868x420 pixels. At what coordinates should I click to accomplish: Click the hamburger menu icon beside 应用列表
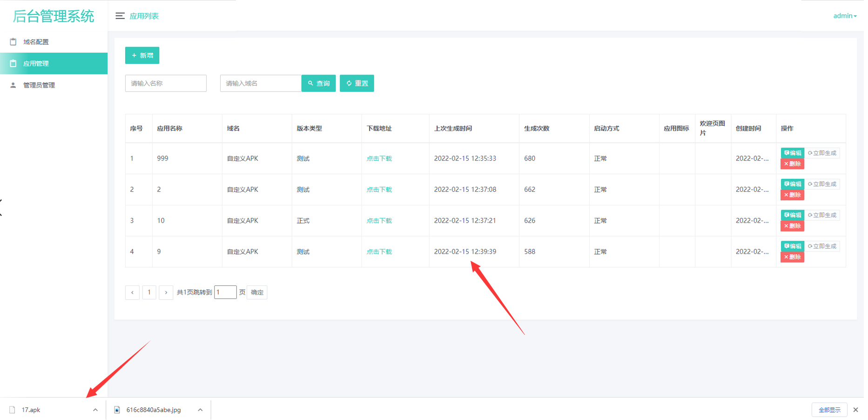point(120,15)
